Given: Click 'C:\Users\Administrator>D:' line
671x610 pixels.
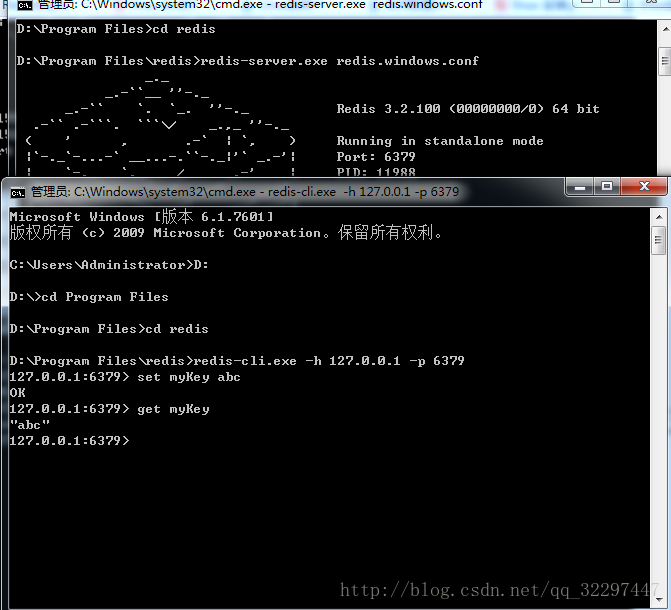Looking at the screenshot, I should click(109, 265).
